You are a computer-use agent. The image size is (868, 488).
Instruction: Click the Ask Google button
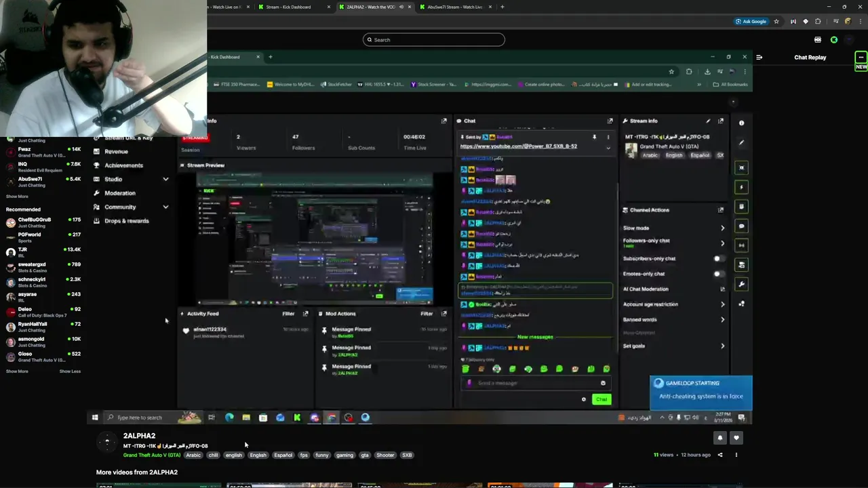(x=751, y=22)
